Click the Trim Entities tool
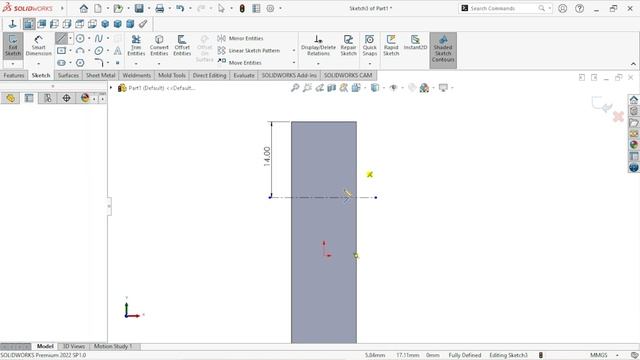This screenshot has height=360, width=640. (x=136, y=45)
